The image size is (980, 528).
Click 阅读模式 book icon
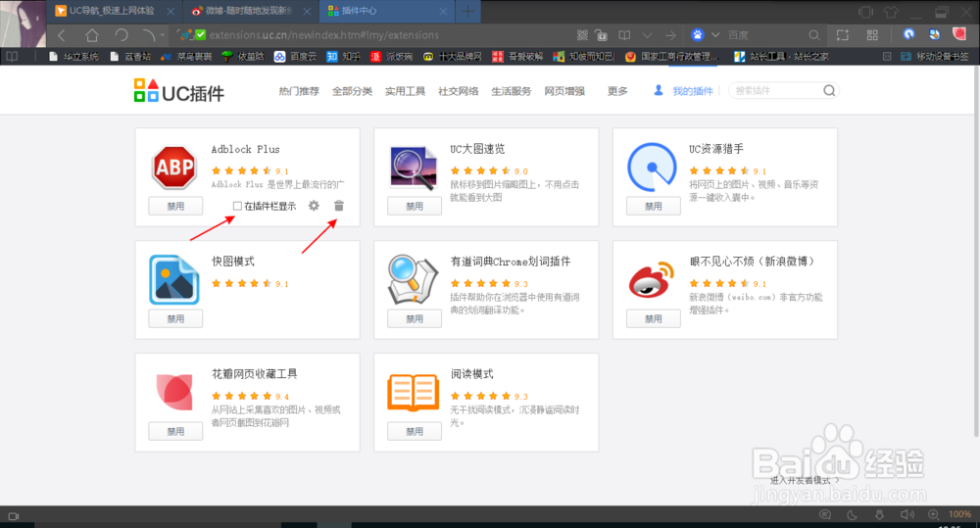click(414, 393)
